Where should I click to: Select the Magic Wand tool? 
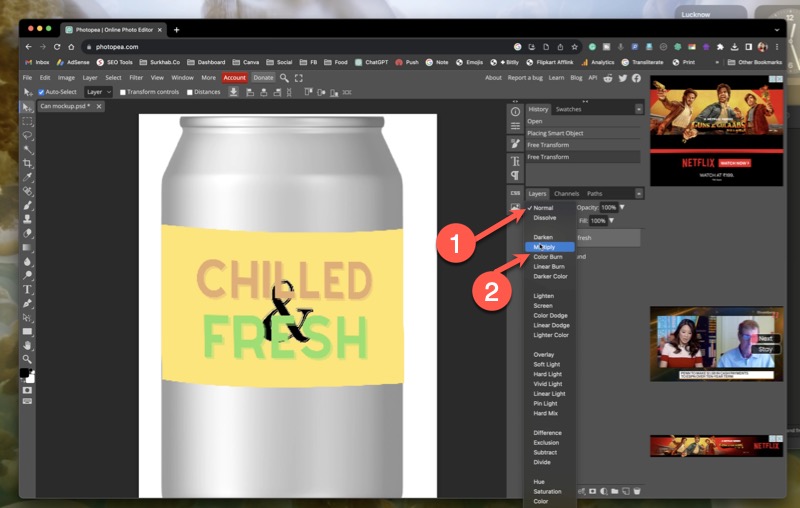tap(28, 149)
